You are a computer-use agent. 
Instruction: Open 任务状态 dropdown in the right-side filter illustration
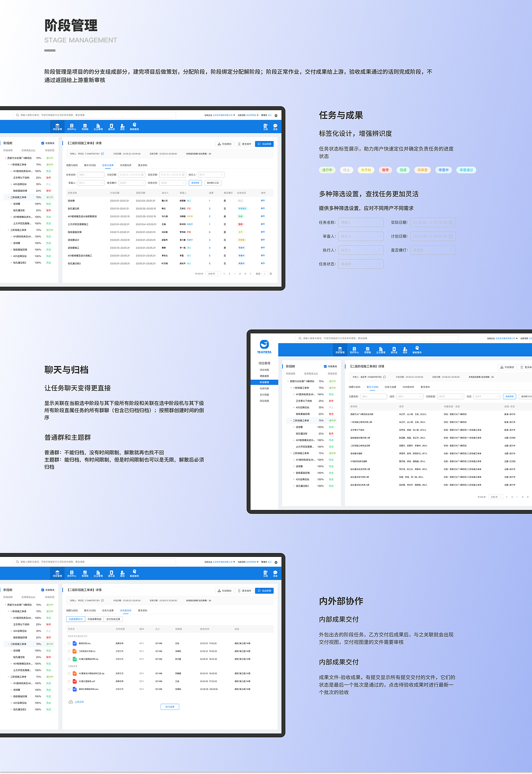361,264
